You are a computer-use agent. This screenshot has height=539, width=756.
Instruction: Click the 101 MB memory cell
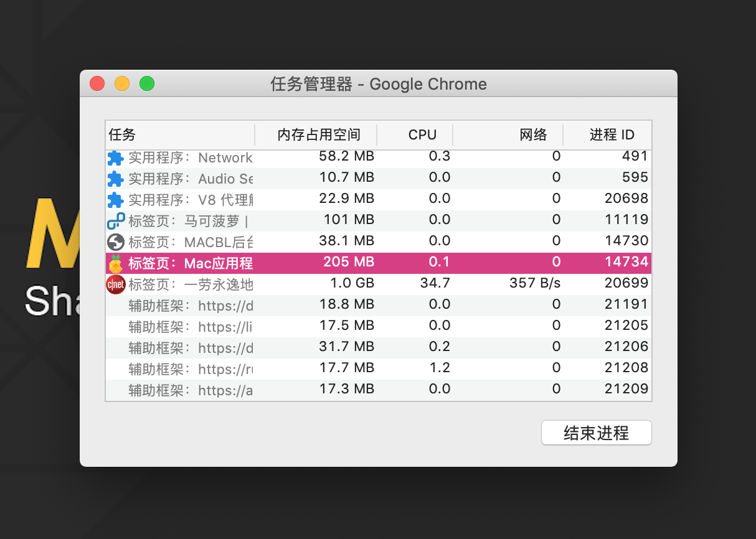coord(349,220)
